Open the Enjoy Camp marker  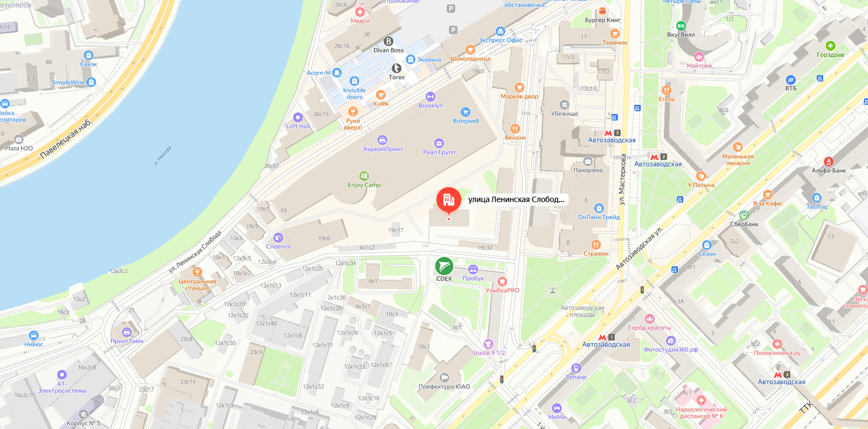click(x=364, y=176)
